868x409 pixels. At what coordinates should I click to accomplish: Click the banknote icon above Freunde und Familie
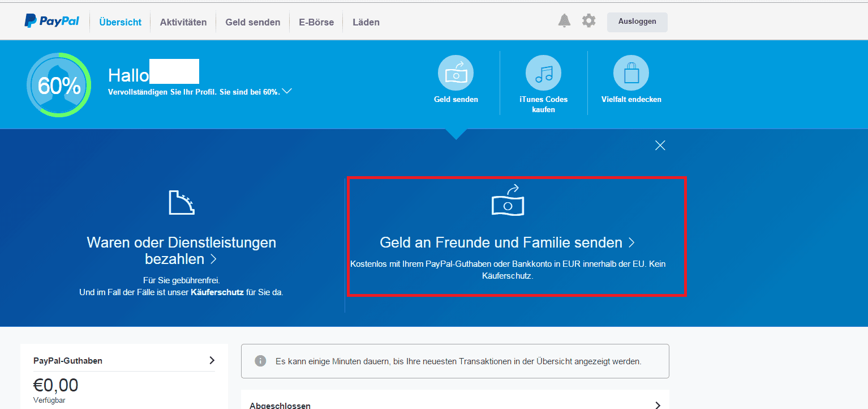508,200
